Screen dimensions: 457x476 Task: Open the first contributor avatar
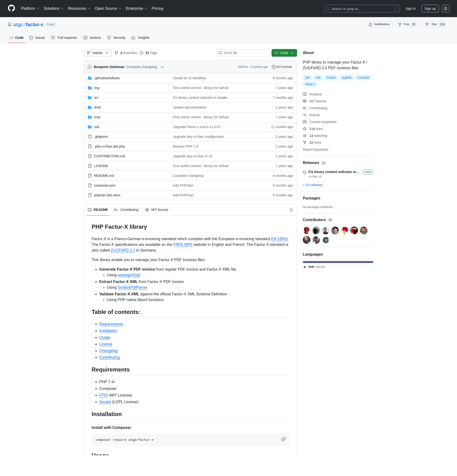coord(306,230)
